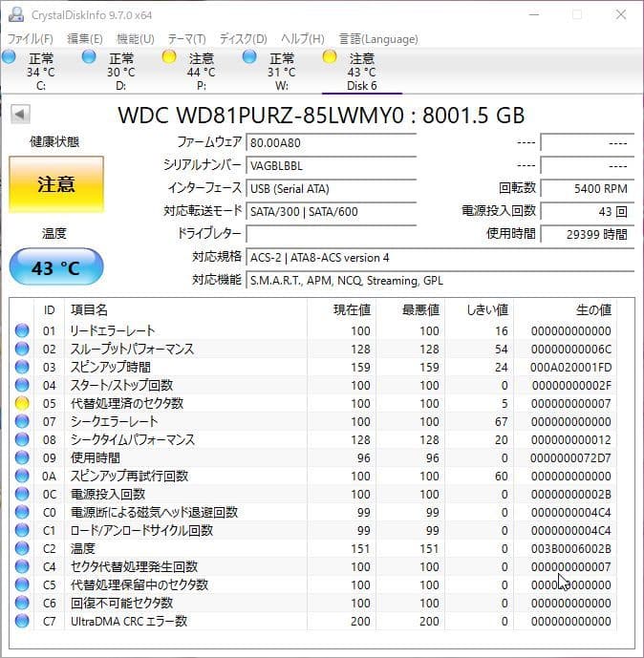
Task: Select the シークエラーレート attribute row
Action: (313, 421)
